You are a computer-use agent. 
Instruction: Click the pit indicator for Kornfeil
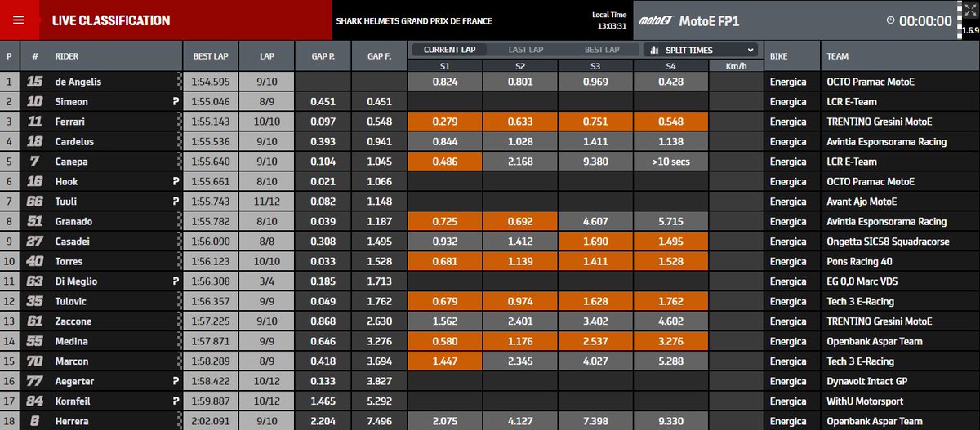pos(175,401)
